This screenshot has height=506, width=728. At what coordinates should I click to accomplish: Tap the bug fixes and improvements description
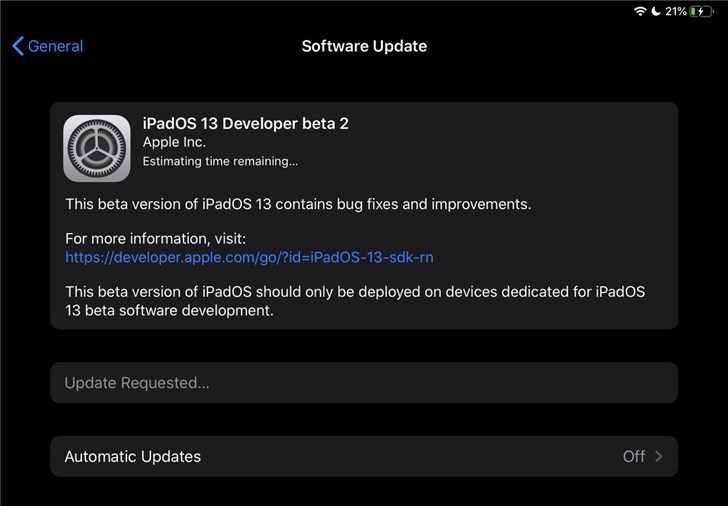tap(298, 204)
